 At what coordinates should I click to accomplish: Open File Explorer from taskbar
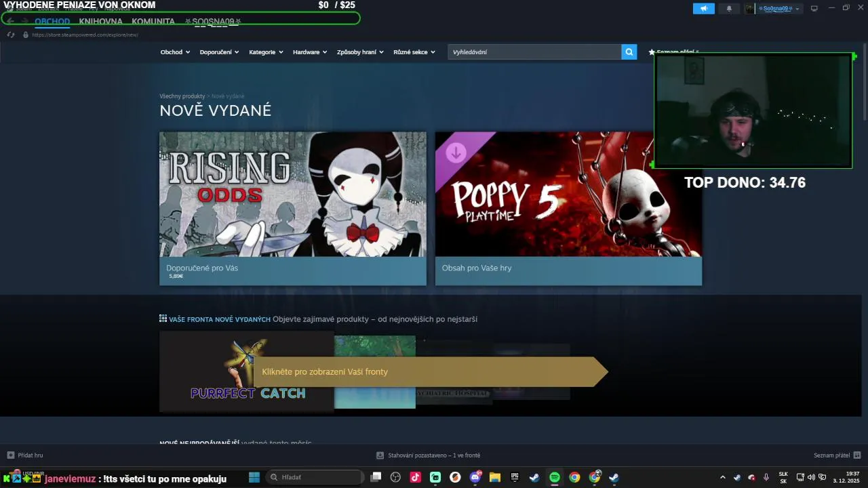[x=495, y=477]
